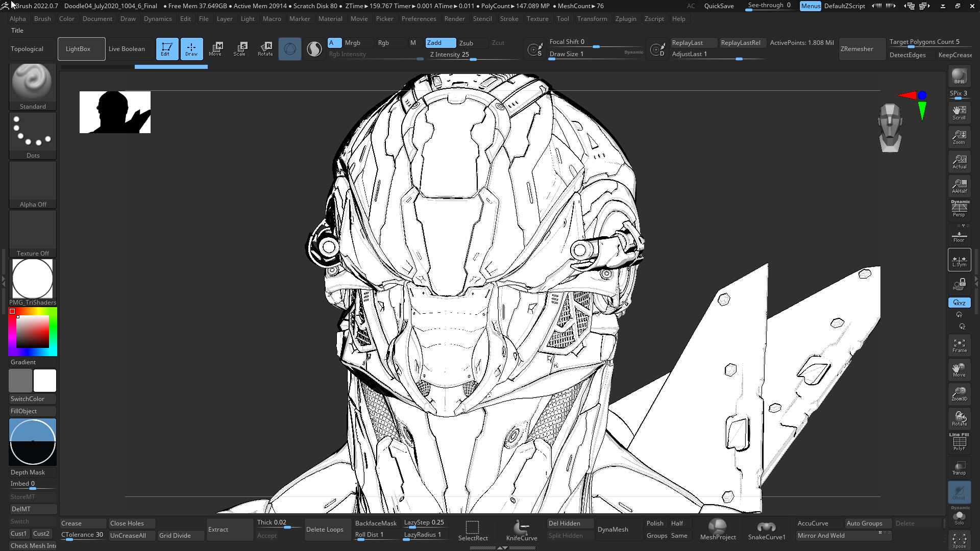Activate the Rotate tool icon
This screenshot has height=551, width=980.
click(265, 49)
